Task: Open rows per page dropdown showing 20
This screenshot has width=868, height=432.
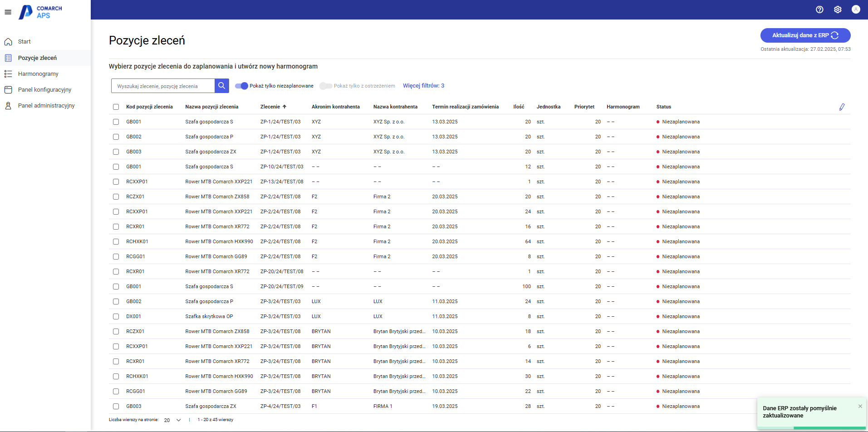Action: coord(172,420)
